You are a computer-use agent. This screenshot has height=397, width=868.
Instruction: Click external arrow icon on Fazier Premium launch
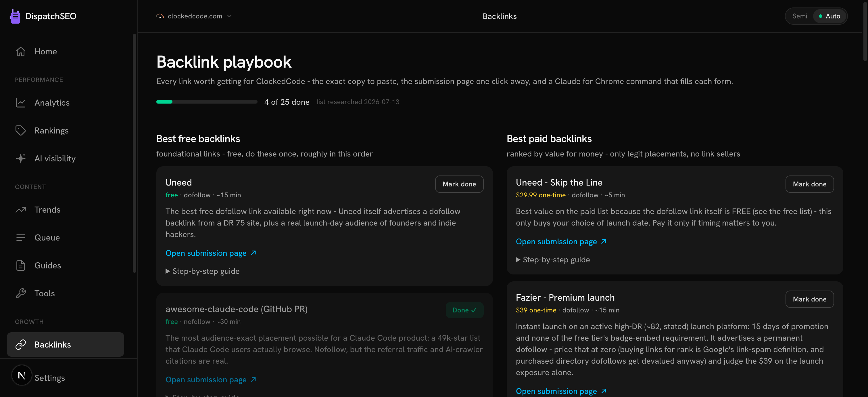click(604, 391)
